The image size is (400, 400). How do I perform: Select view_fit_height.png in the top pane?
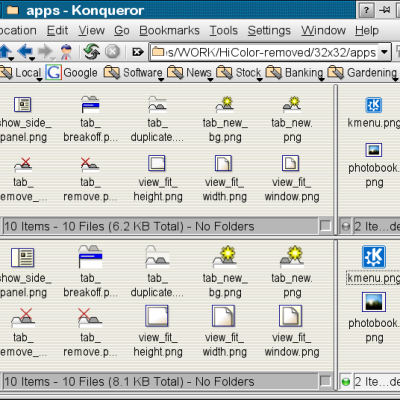click(157, 163)
